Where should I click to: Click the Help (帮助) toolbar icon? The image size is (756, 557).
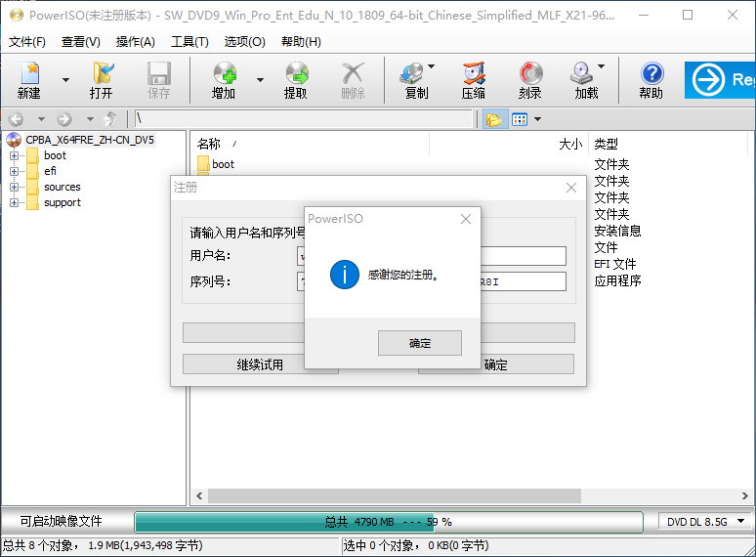(x=651, y=80)
